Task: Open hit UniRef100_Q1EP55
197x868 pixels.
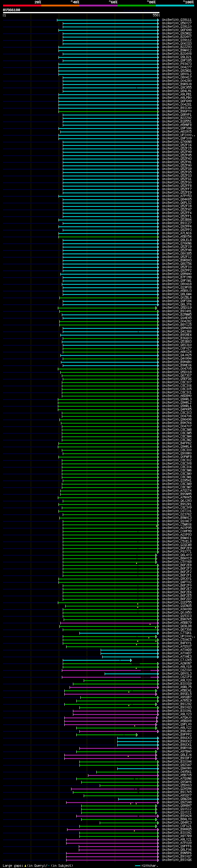Action: (176, 603)
